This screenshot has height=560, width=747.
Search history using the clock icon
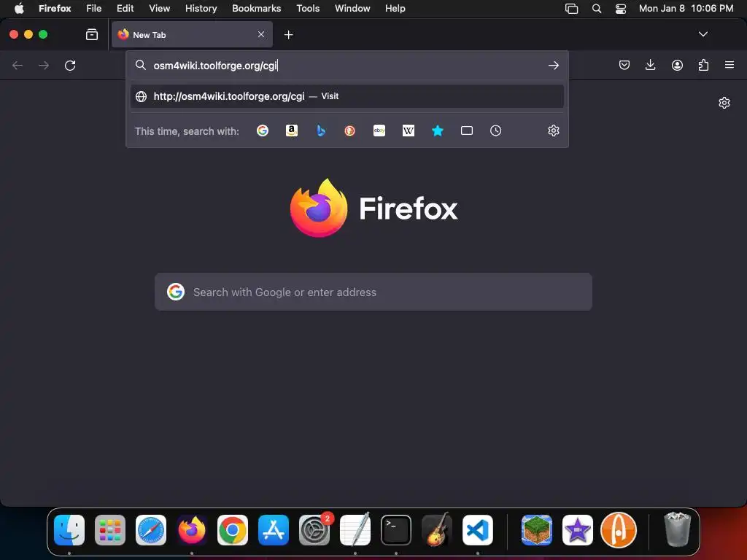[x=495, y=131]
